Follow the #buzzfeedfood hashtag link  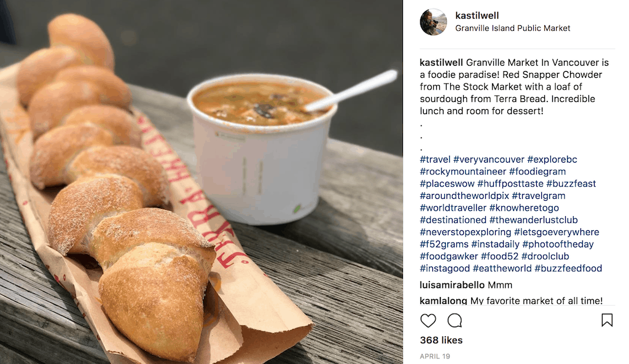tap(568, 268)
